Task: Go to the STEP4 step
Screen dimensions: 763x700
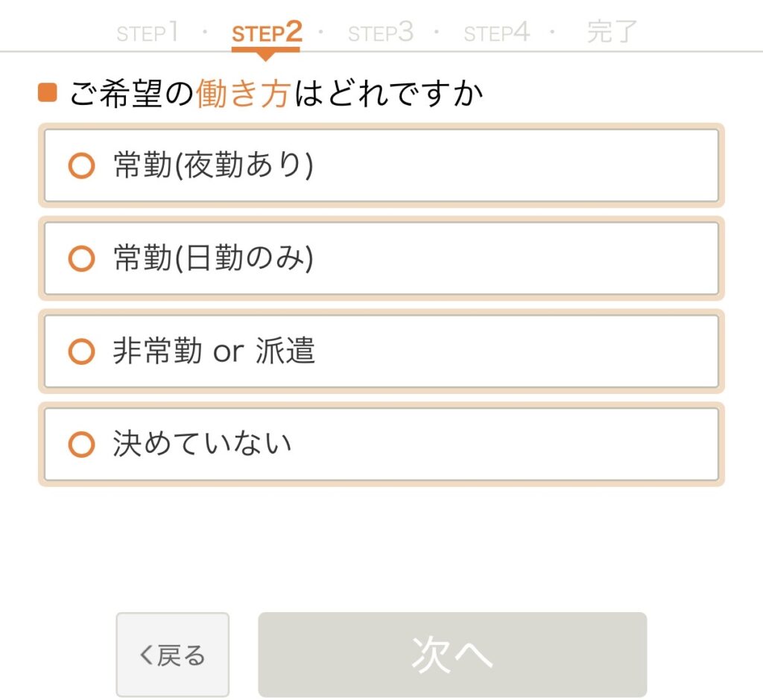Action: (496, 33)
